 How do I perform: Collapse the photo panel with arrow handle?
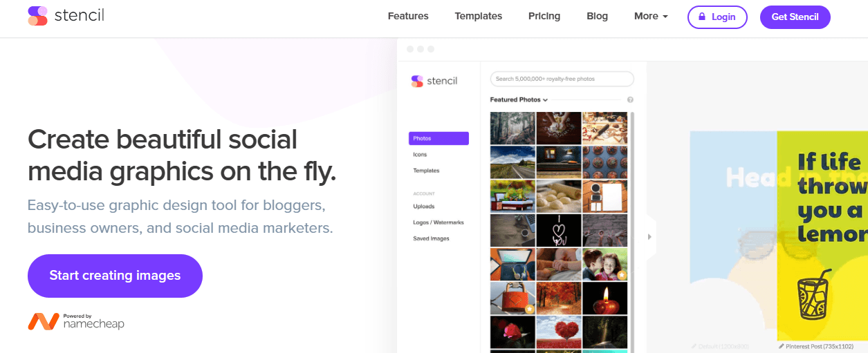[649, 237]
